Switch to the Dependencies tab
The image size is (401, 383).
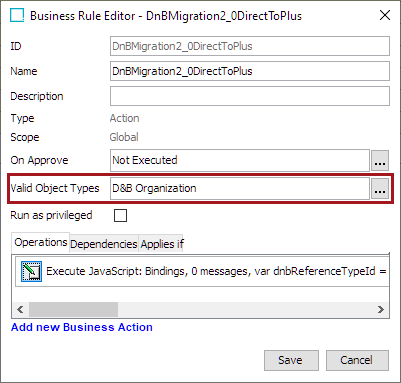pos(104,244)
